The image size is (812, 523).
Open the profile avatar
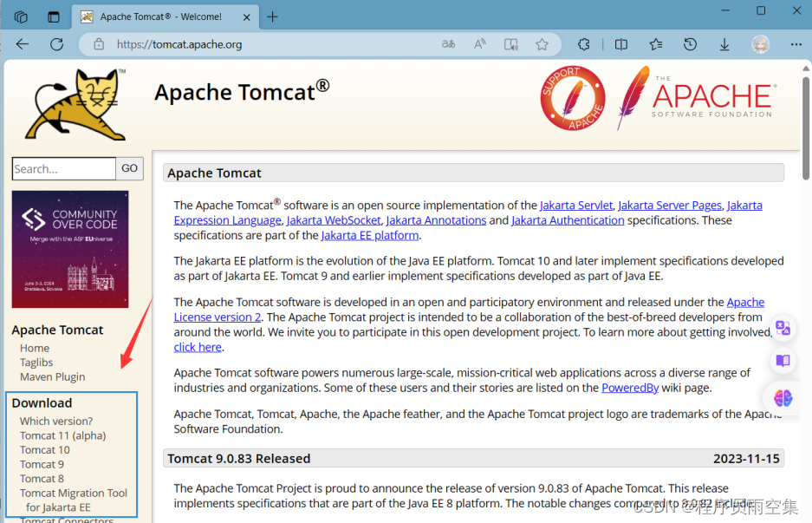761,44
